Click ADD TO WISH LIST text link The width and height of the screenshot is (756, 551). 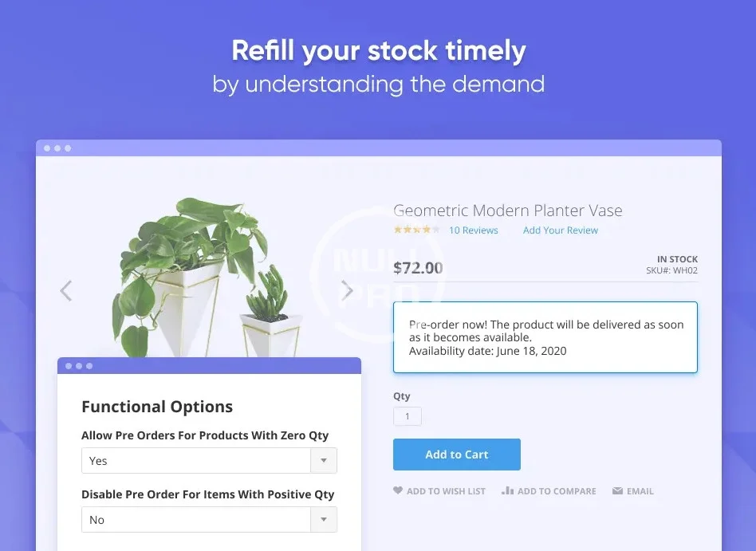[446, 491]
